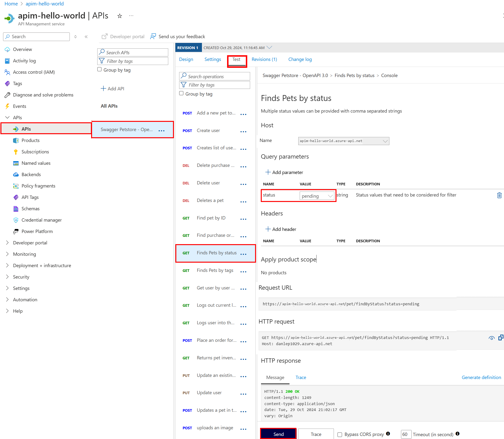
Task: Go to Tags in sidebar
Action: [17, 83]
